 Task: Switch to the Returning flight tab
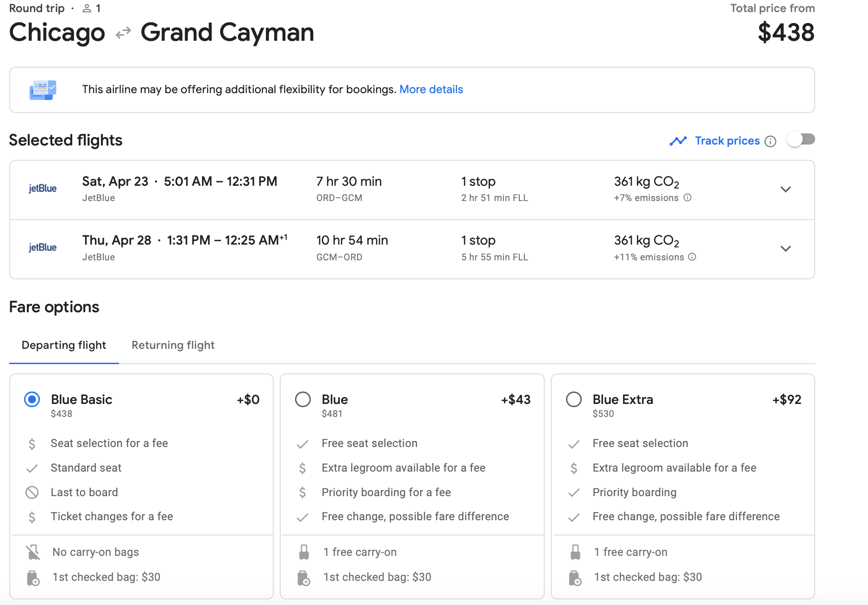tap(173, 345)
